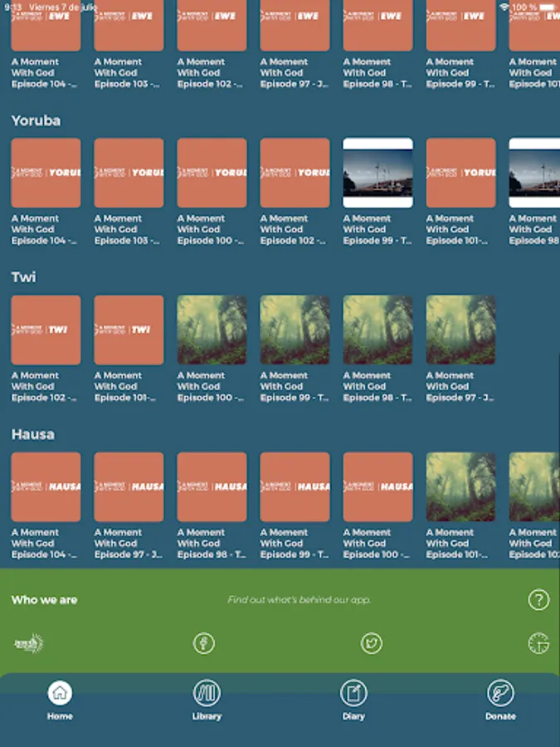Open Twi Episode 102 thumbnail
560x747 pixels.
46,330
